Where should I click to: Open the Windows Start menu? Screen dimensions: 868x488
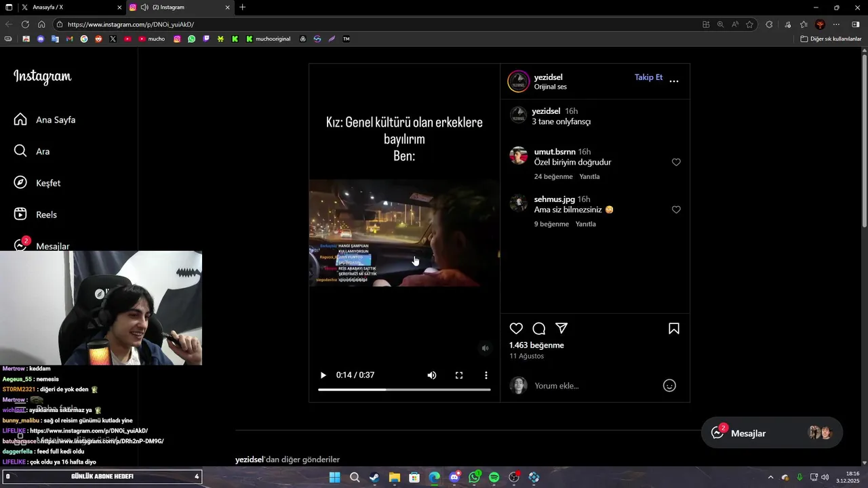[334, 478]
